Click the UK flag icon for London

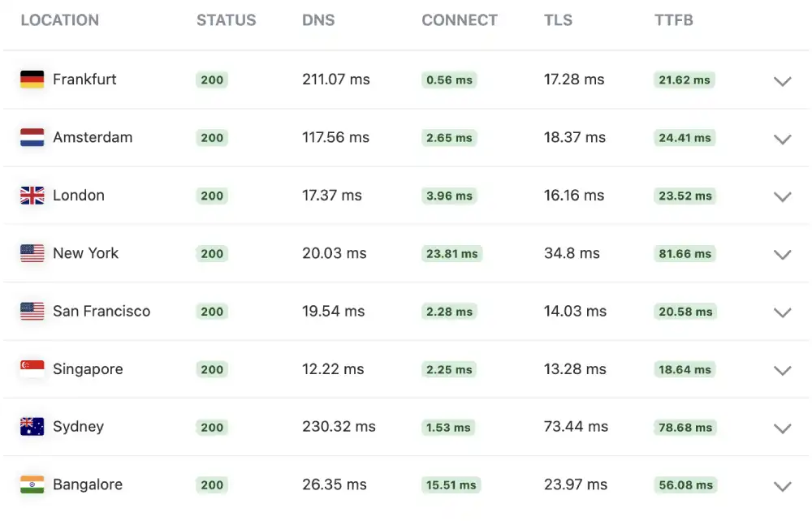[x=32, y=196]
